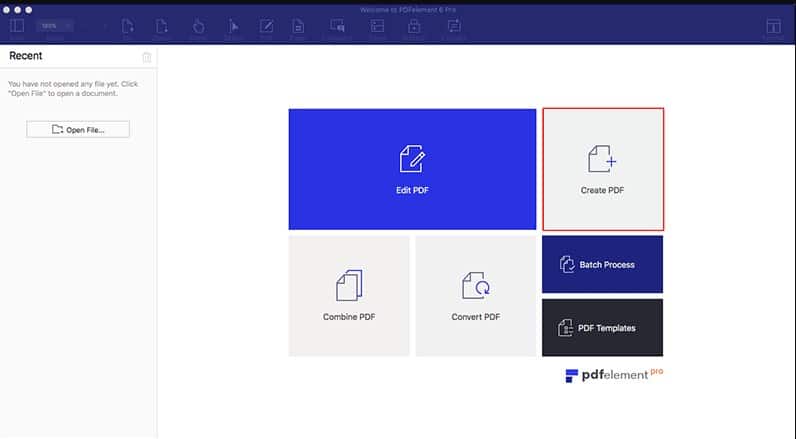The width and height of the screenshot is (796, 439).
Task: Open the Edit PDF tile
Action: pyautogui.click(x=412, y=169)
